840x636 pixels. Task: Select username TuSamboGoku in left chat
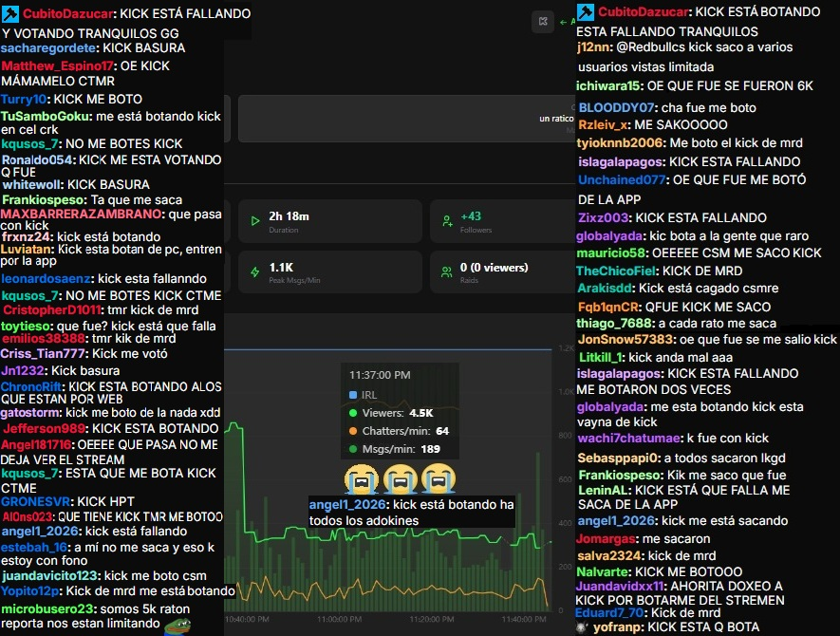pyautogui.click(x=46, y=116)
